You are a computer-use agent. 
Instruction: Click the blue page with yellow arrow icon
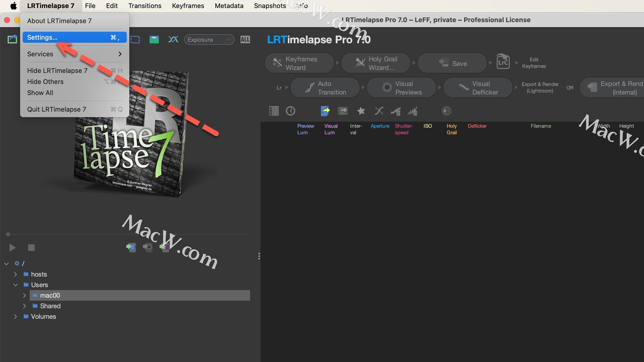pyautogui.click(x=325, y=111)
